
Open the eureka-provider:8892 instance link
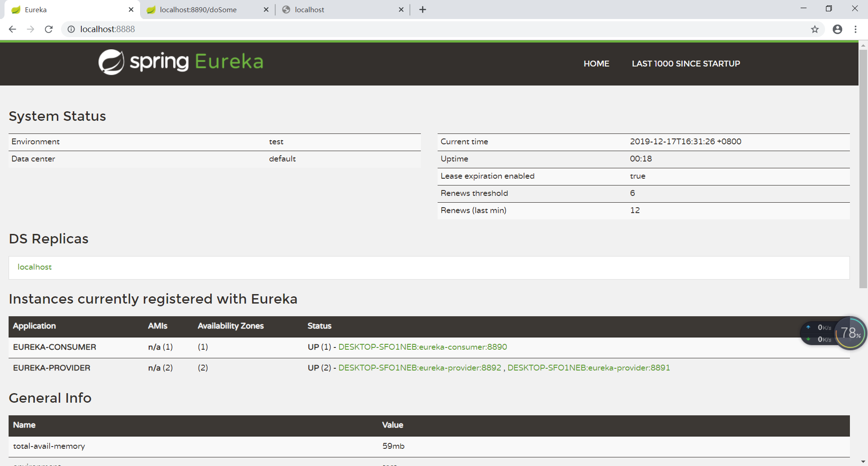[420, 368]
